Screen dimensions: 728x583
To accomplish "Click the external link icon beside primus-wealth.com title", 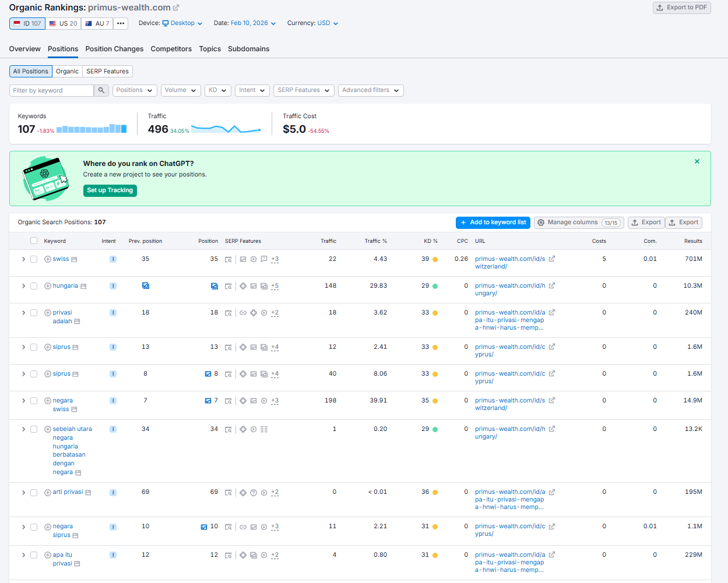I will tap(177, 8).
